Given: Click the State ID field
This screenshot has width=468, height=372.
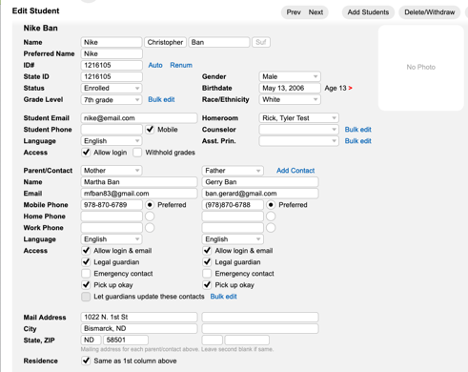Looking at the screenshot, I should coord(111,76).
